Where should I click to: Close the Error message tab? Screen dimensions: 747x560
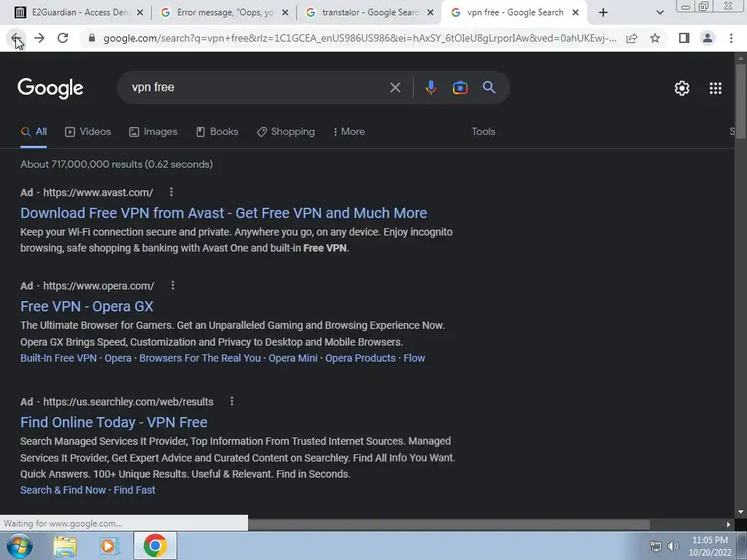285,13
